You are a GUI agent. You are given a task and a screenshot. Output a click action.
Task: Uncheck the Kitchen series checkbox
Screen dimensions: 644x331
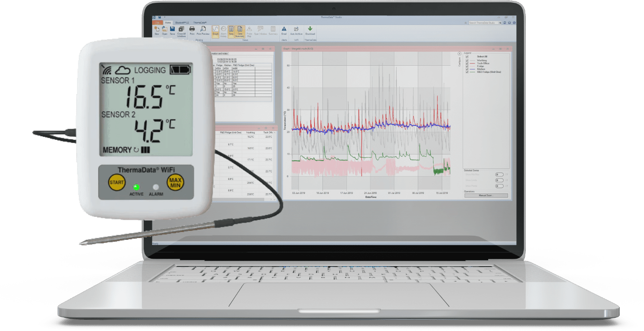pos(467,69)
